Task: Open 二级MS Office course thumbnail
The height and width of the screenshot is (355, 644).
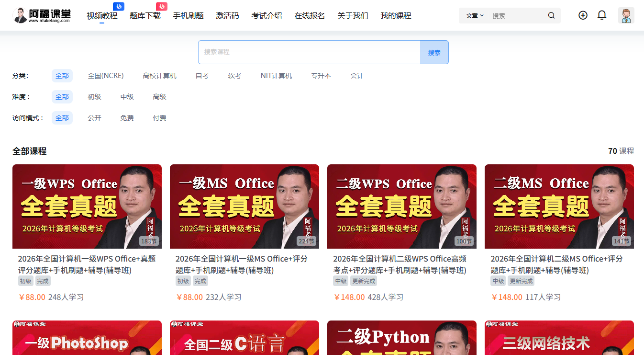Action: pos(559,206)
